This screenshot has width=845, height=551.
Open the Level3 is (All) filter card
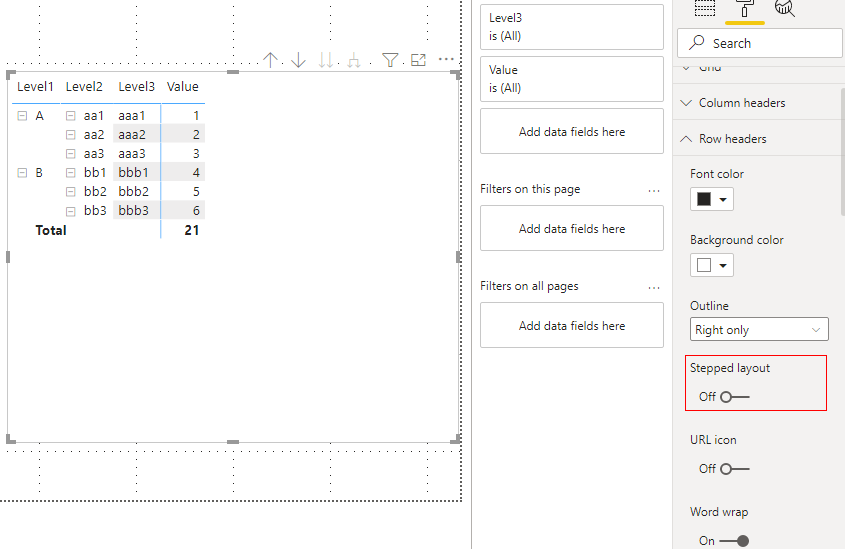point(572,27)
